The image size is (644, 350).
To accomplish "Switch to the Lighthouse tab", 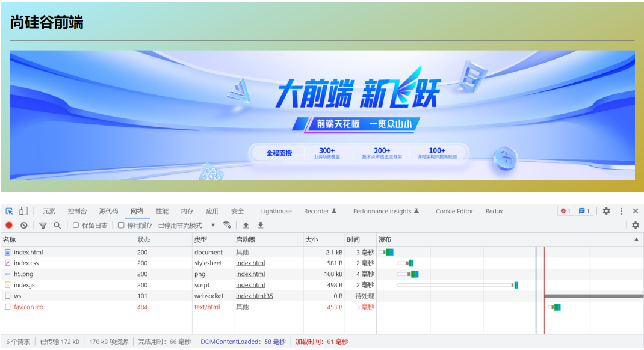I will click(x=276, y=211).
